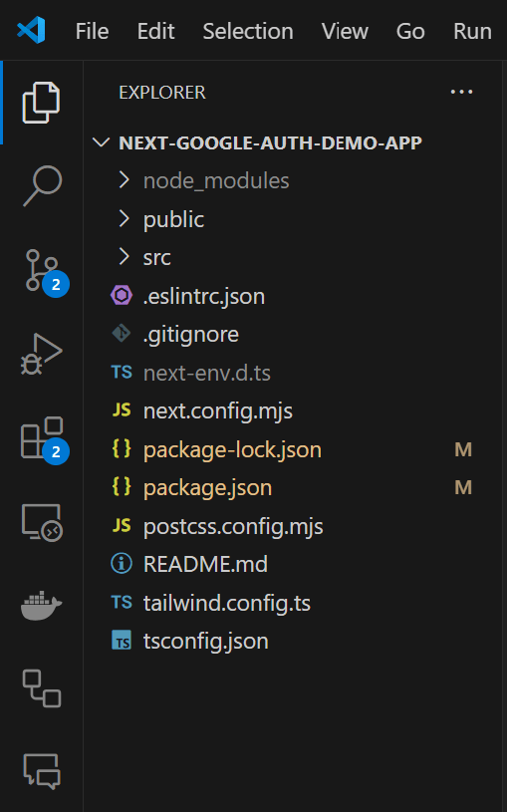The image size is (507, 812).
Task: Open the Remote Explorer view
Action: click(42, 522)
